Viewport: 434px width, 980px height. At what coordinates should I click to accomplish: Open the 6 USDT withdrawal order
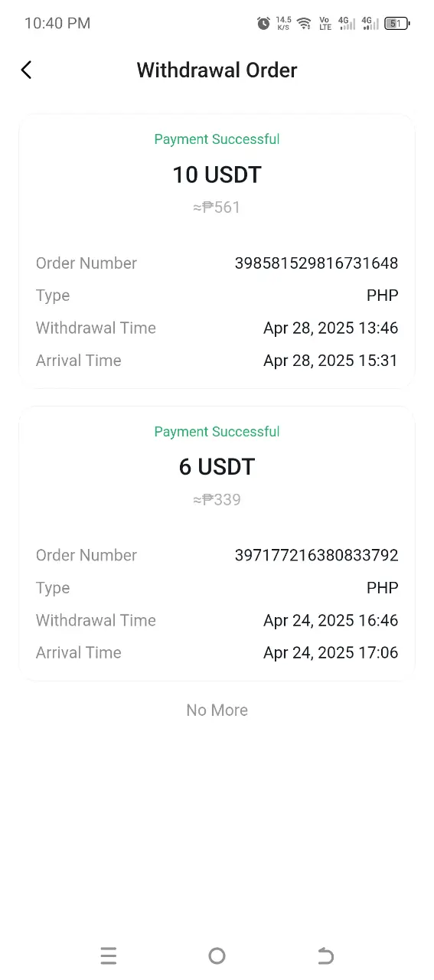click(x=217, y=544)
